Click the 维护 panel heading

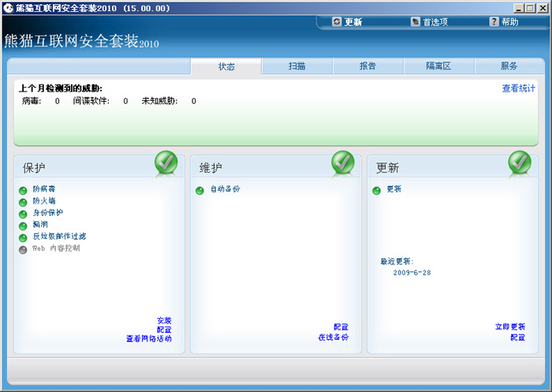pyautogui.click(x=211, y=168)
